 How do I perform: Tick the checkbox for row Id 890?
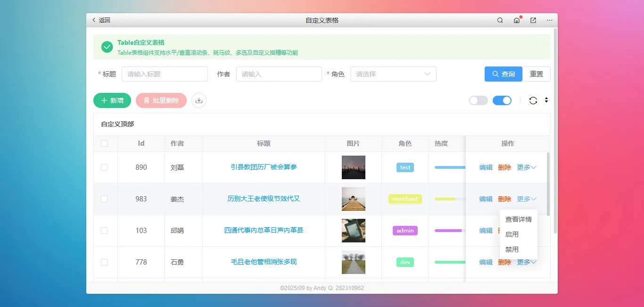click(105, 167)
